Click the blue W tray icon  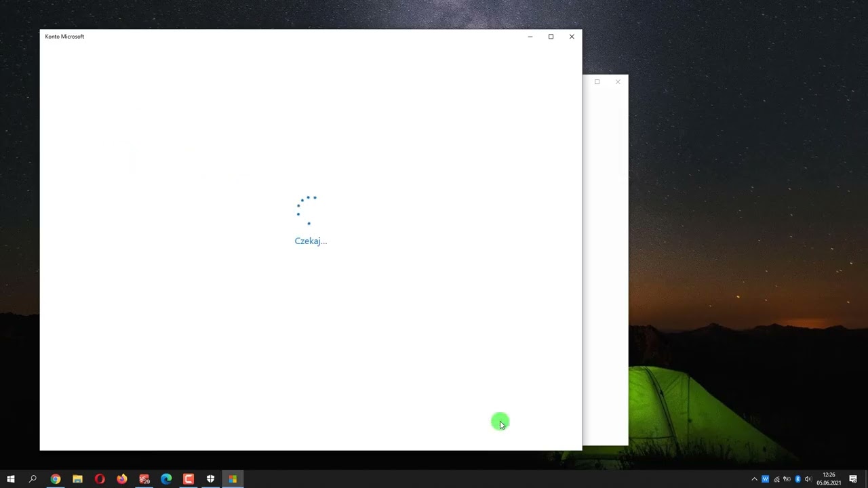[x=766, y=479]
